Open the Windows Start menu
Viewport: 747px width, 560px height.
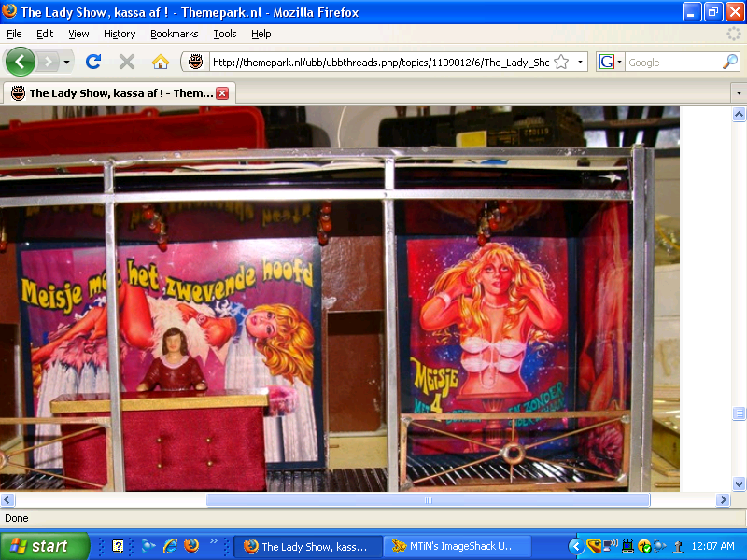click(x=44, y=546)
